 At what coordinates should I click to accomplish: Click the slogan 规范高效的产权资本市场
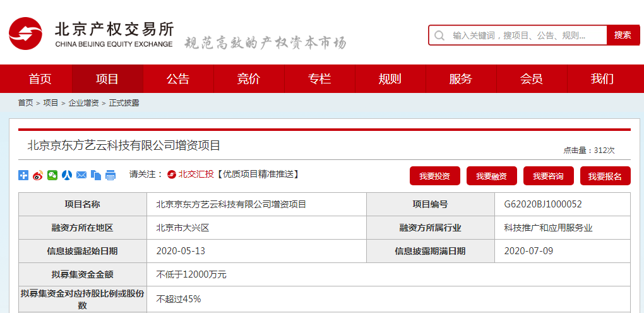pyautogui.click(x=265, y=42)
